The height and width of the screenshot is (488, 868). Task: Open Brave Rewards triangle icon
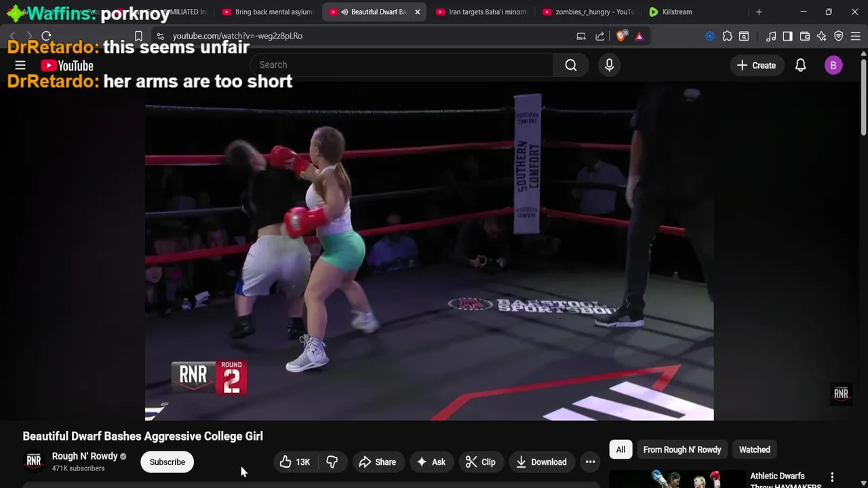point(639,36)
